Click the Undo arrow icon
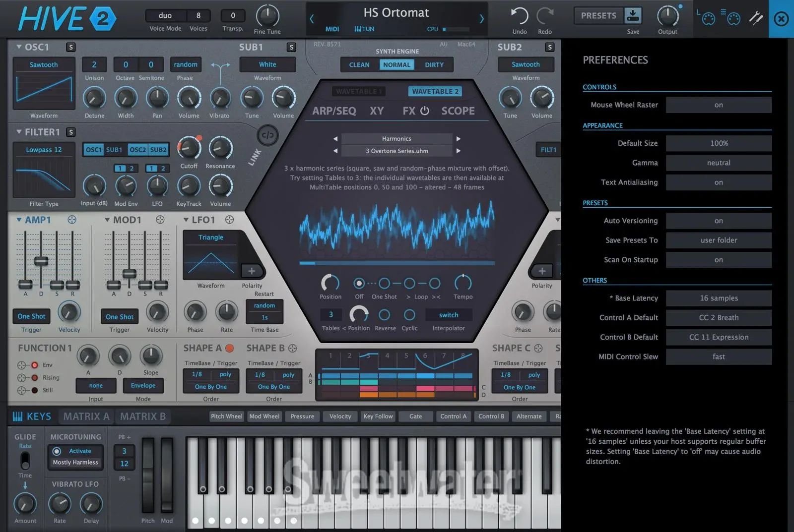Image resolution: width=794 pixels, height=532 pixels. coord(519,16)
